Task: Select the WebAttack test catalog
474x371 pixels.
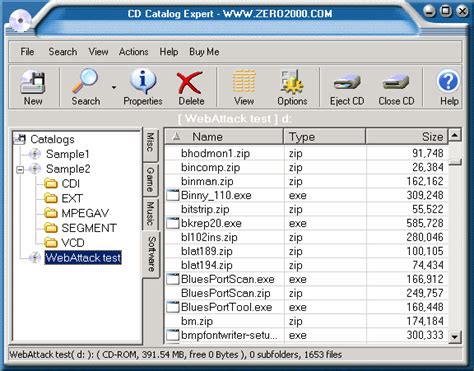Action: pyautogui.click(x=83, y=258)
